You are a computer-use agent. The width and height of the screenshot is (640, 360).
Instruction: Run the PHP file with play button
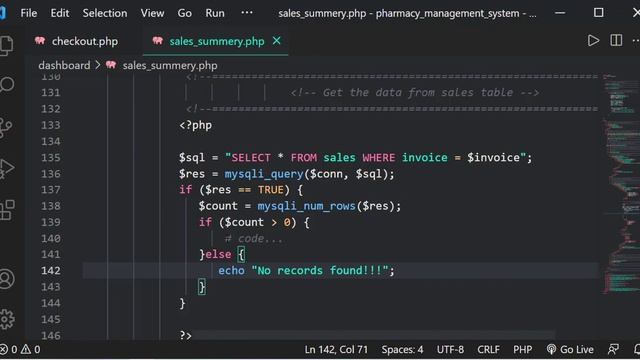(x=593, y=40)
